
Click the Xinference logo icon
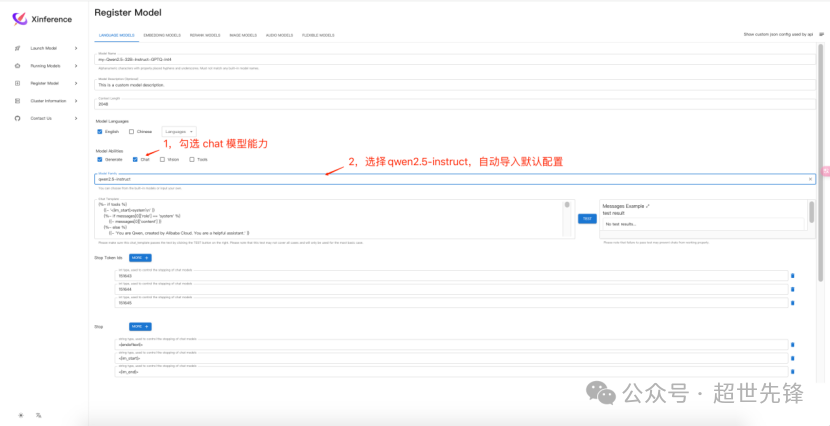[19, 19]
